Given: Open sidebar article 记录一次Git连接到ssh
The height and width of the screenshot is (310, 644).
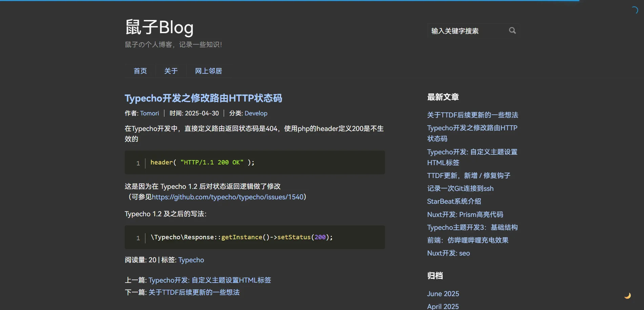Looking at the screenshot, I should click(x=460, y=189).
